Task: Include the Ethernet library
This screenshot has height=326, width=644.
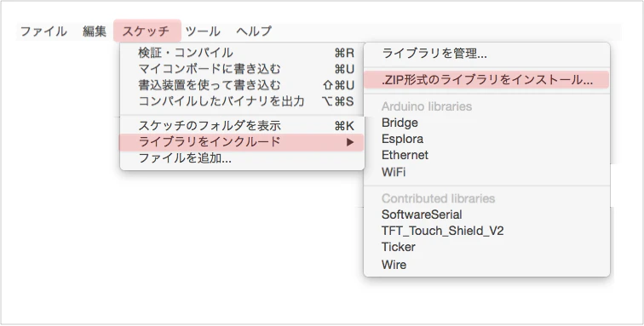Action: coord(486,155)
